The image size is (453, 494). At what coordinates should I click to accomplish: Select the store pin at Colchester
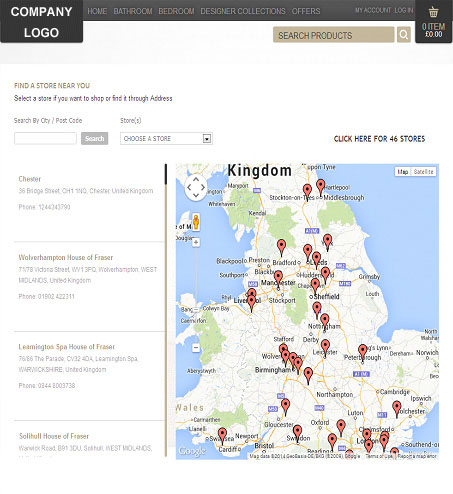[397, 409]
